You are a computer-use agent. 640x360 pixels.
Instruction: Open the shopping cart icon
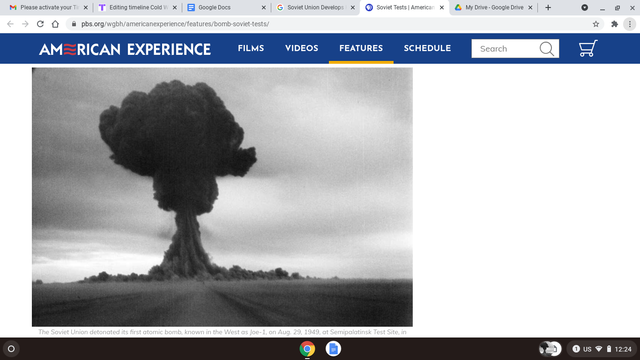tap(588, 48)
